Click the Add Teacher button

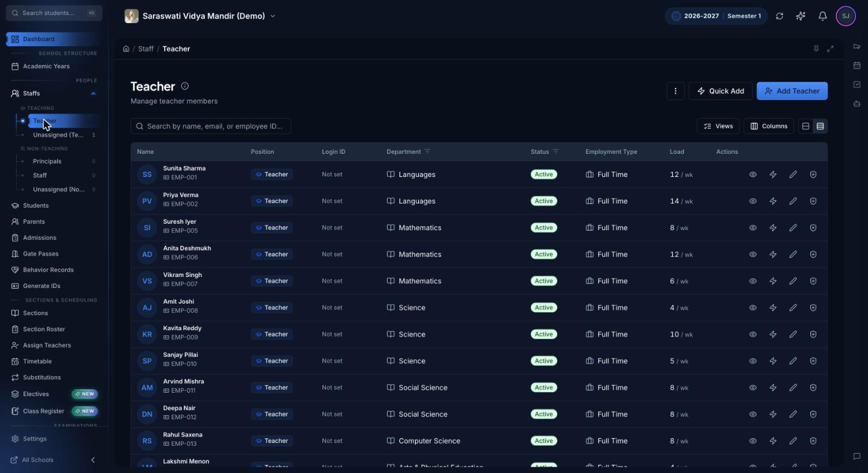coord(792,91)
